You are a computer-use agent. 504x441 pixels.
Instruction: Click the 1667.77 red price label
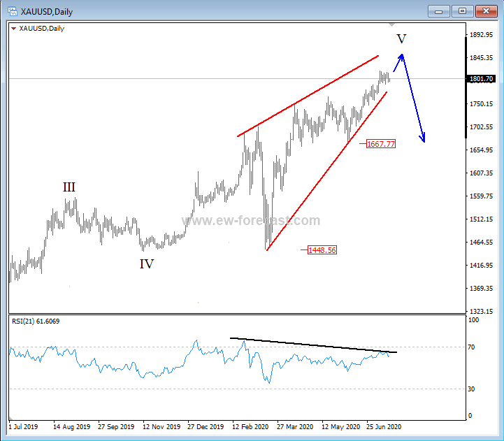[x=381, y=144]
